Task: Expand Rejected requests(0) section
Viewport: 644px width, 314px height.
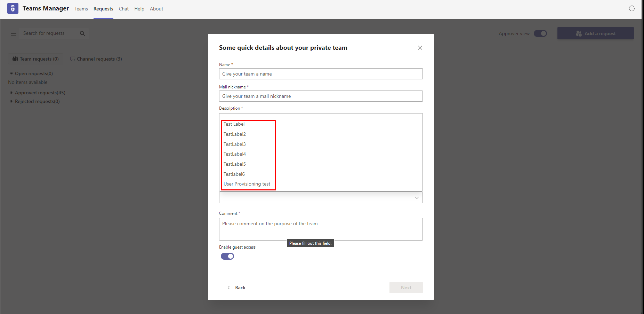Action: point(35,101)
